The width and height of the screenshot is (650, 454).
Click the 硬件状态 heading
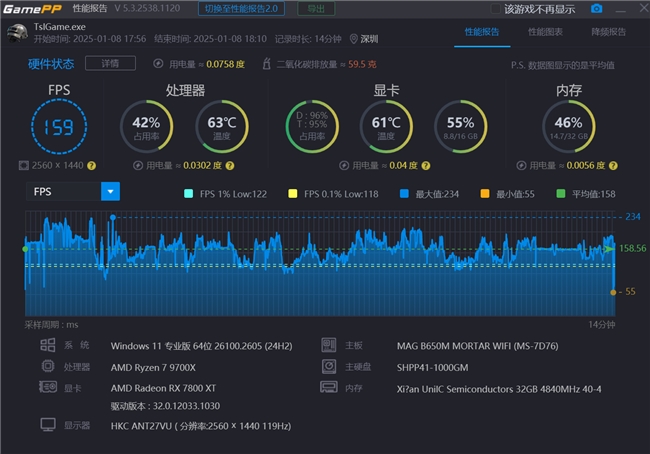51,64
